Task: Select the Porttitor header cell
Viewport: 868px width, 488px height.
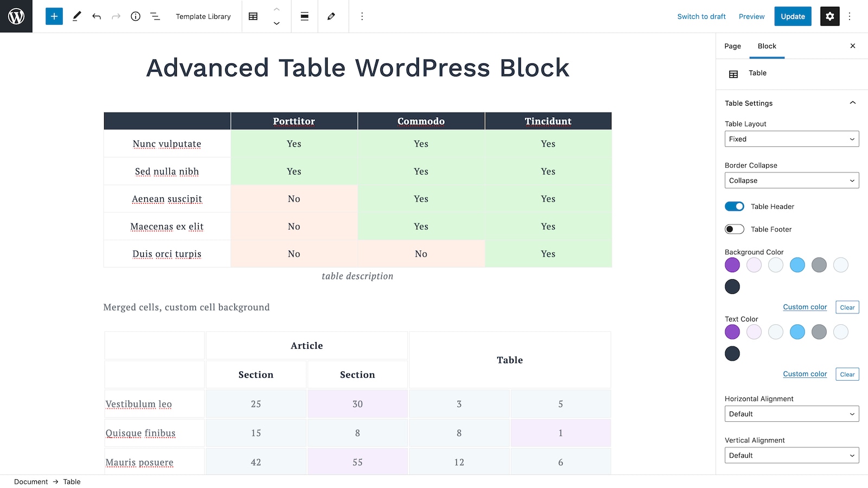Action: point(294,121)
